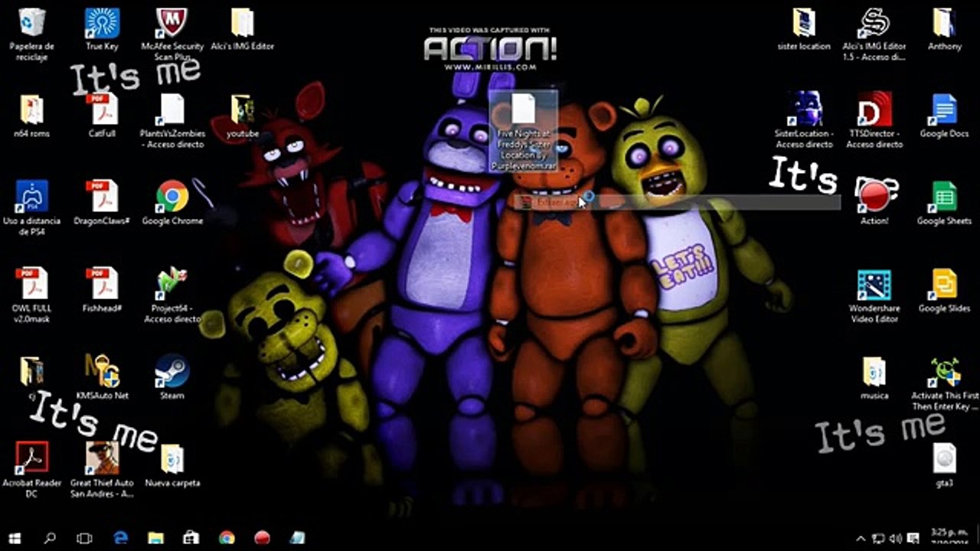The image size is (980, 551).
Task: Show hidden system tray icons
Action: pyautogui.click(x=861, y=539)
